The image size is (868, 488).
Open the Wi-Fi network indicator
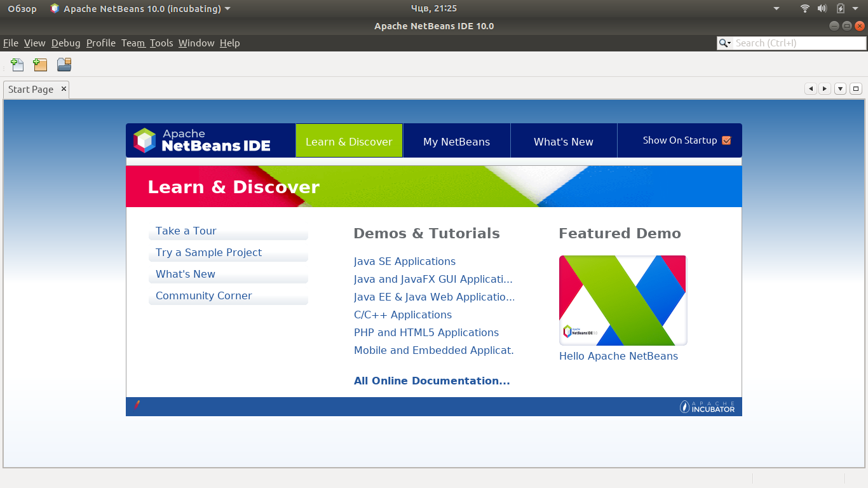point(805,8)
